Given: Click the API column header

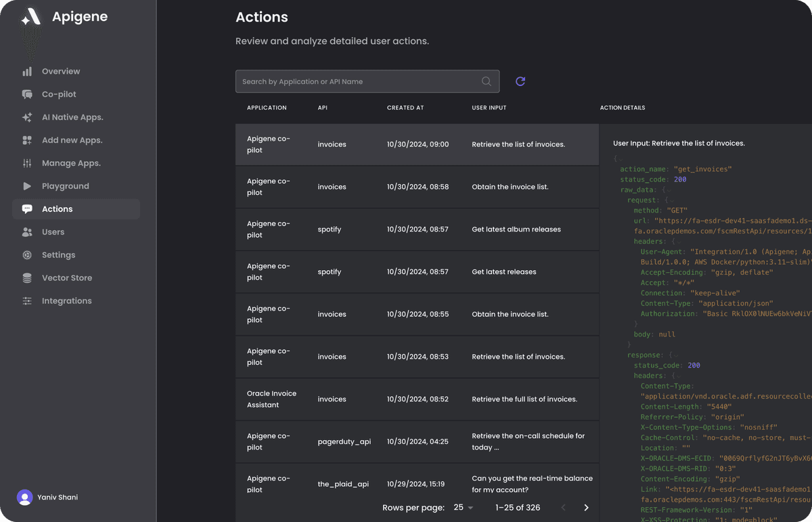Looking at the screenshot, I should [322, 108].
